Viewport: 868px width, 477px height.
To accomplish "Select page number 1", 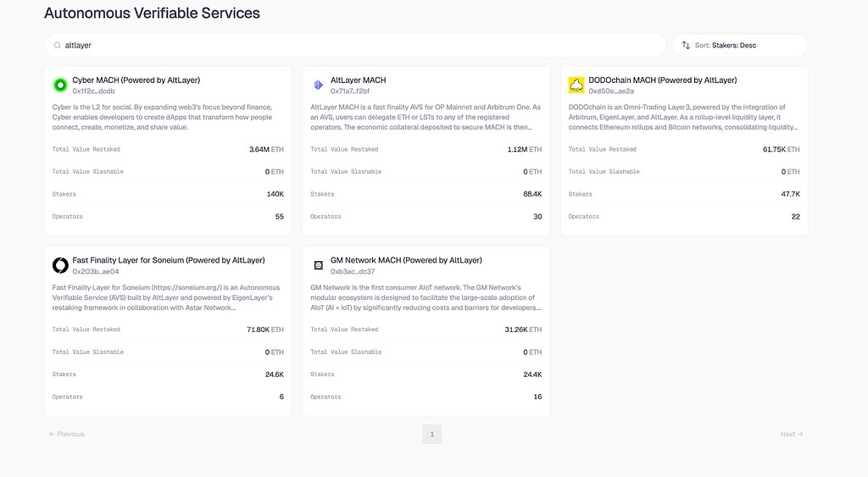I will 431,434.
